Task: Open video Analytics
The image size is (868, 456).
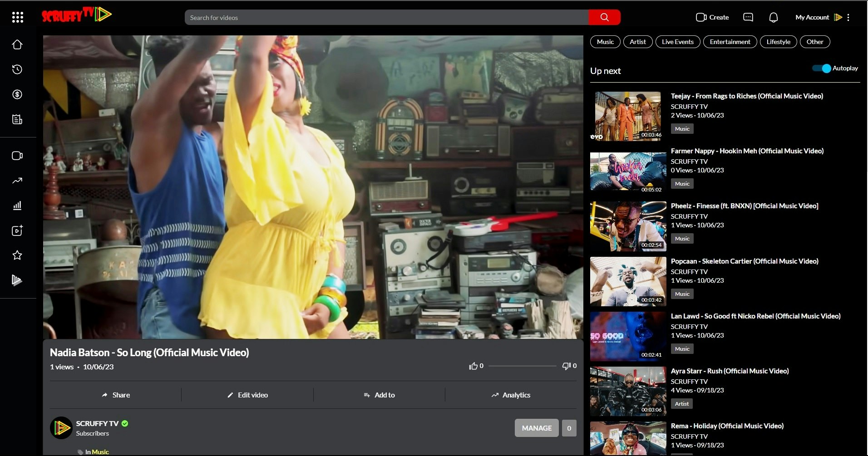Action: [x=511, y=395]
